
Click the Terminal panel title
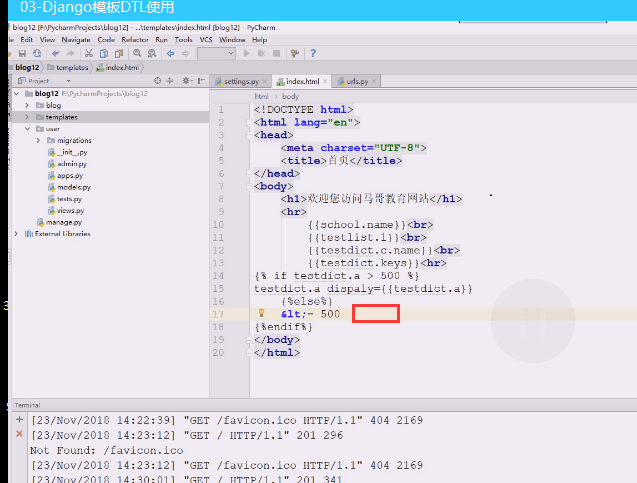(27, 405)
